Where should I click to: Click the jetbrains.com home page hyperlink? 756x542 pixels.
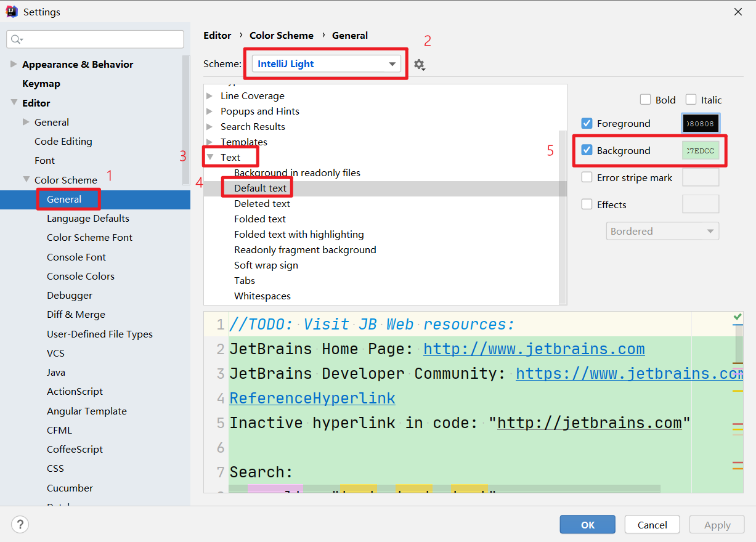click(534, 349)
